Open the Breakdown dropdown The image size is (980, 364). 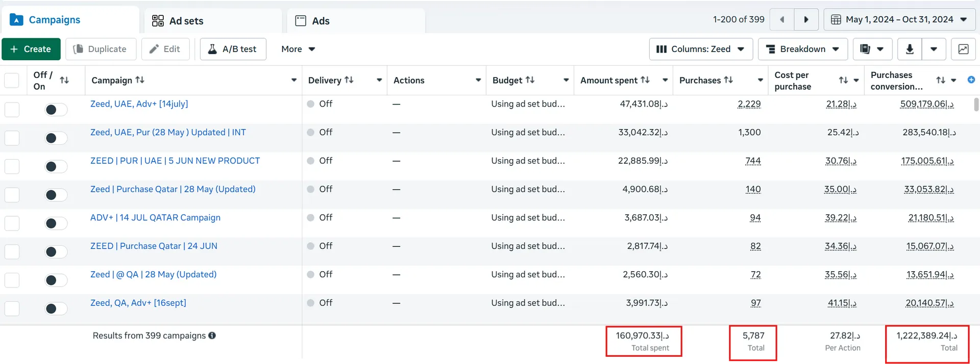(x=803, y=49)
